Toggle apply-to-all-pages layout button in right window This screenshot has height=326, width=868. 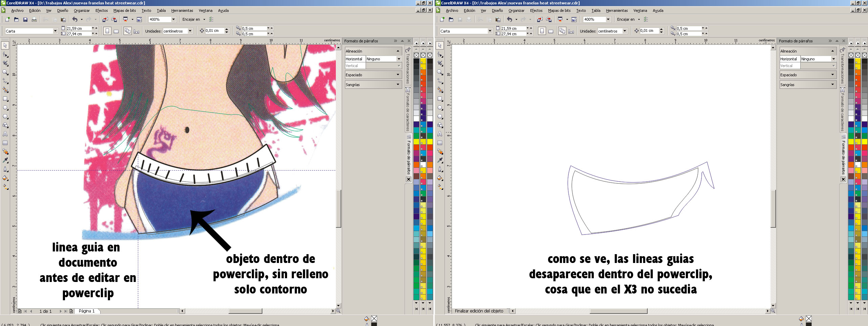(562, 31)
